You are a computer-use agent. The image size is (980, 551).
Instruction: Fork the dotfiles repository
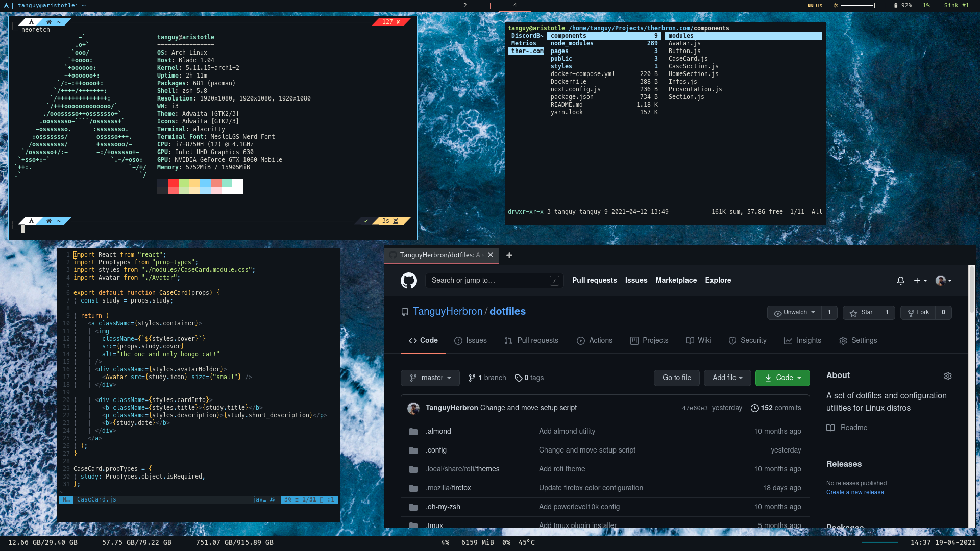(918, 313)
